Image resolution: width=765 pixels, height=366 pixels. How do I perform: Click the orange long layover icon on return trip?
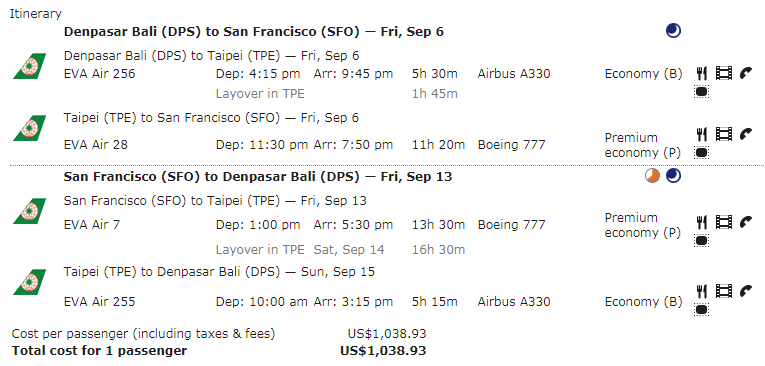tap(652, 176)
